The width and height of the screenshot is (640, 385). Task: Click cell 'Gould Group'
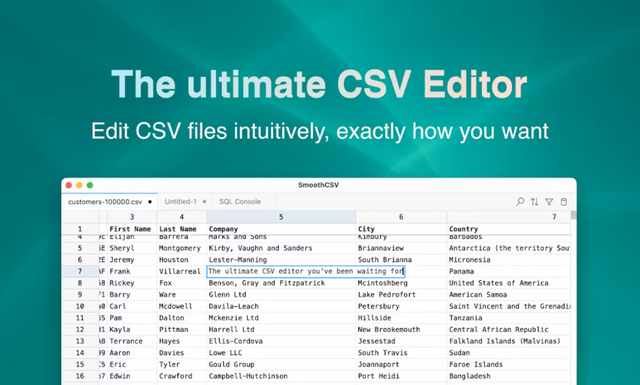281,365
